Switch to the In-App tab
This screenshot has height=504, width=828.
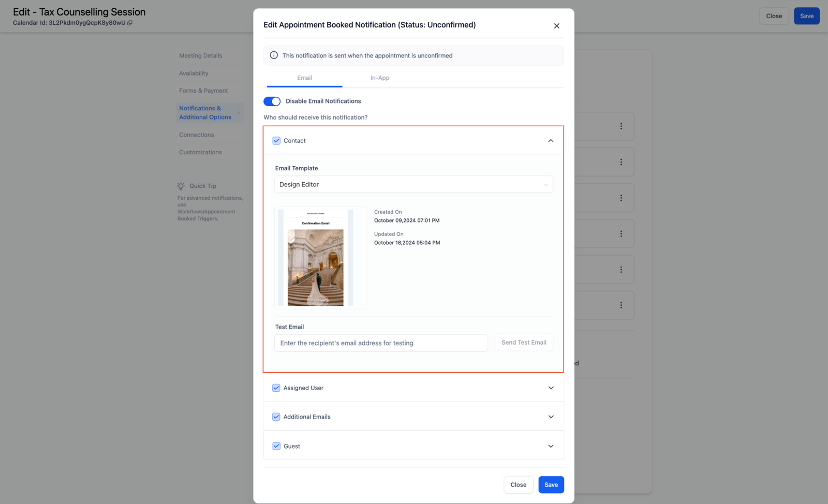click(x=379, y=78)
